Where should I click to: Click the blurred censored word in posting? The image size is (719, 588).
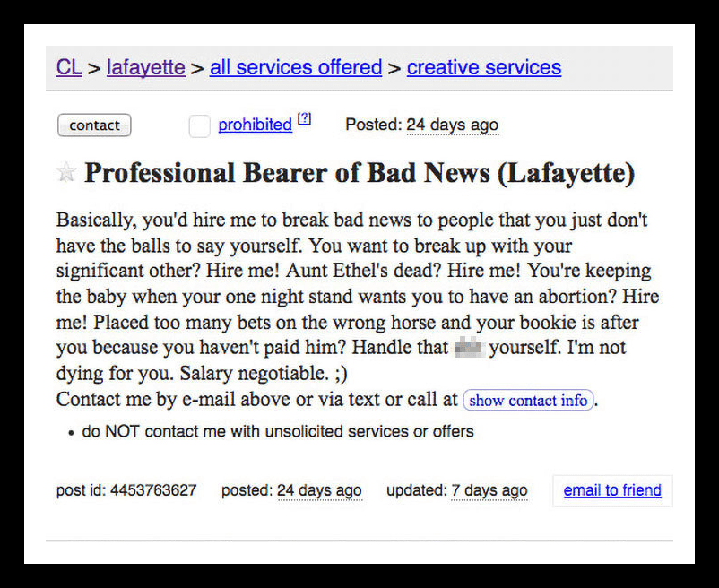469,348
